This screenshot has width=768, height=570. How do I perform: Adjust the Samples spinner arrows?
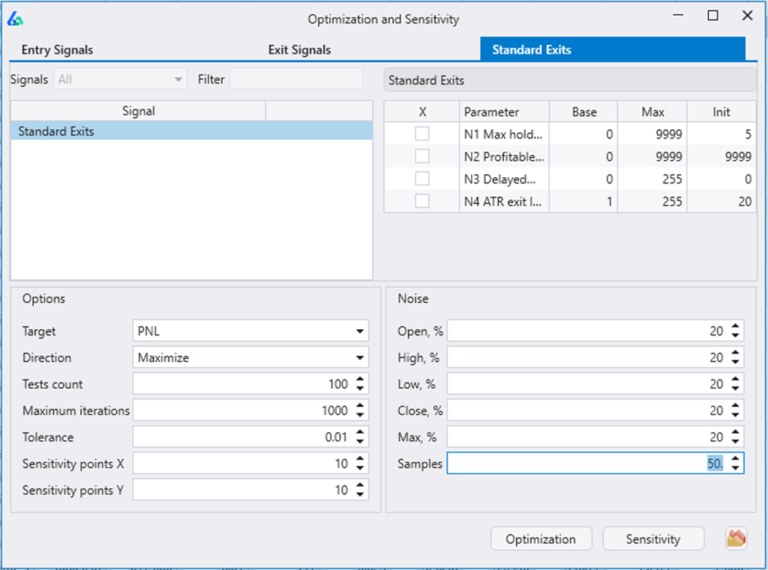[x=736, y=463]
